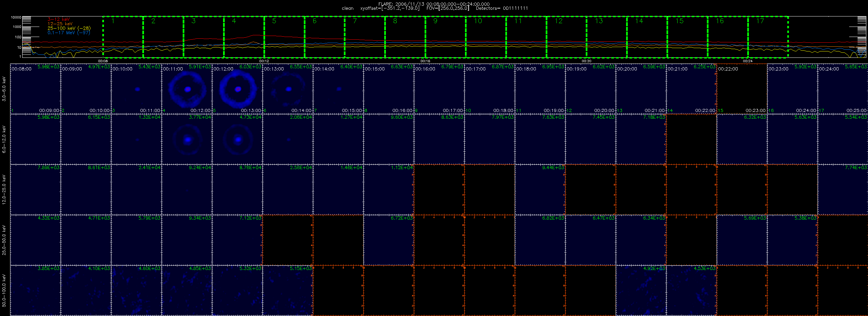Open the empty 3.0-6.0 keV panel at 00:22:00
868x316 pixels.
pos(742,89)
